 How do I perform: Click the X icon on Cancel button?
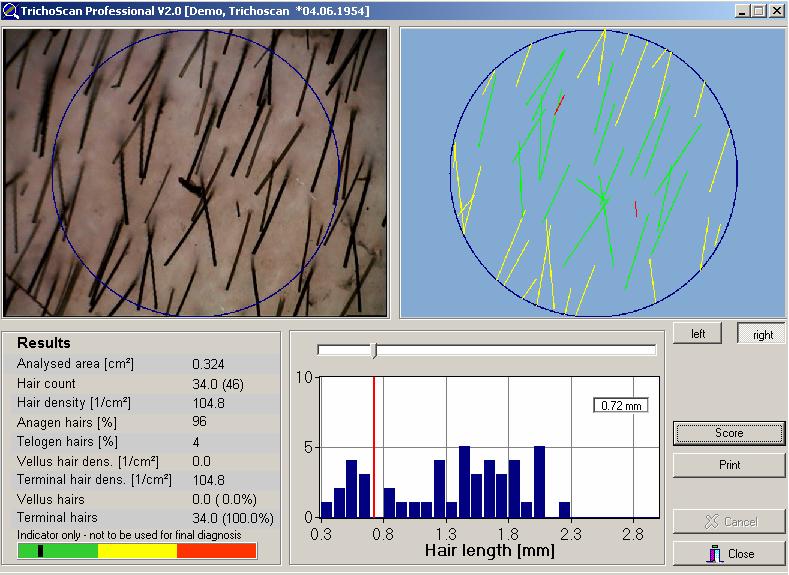(712, 522)
